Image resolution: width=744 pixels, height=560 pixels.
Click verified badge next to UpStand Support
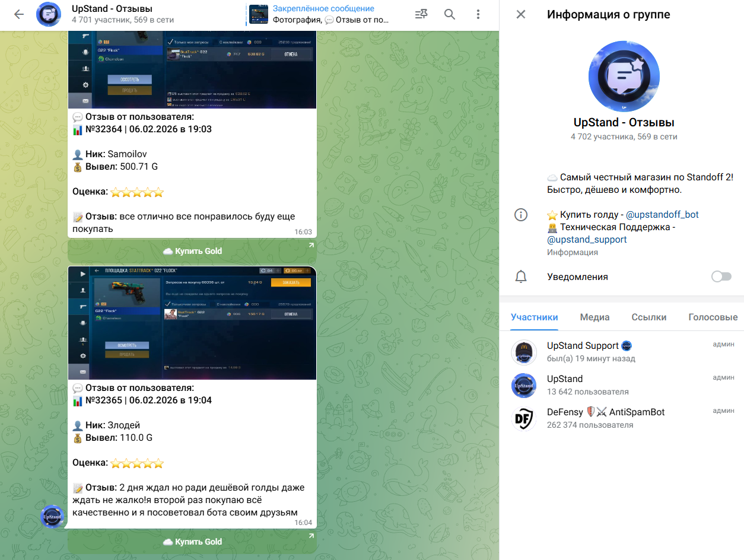627,346
